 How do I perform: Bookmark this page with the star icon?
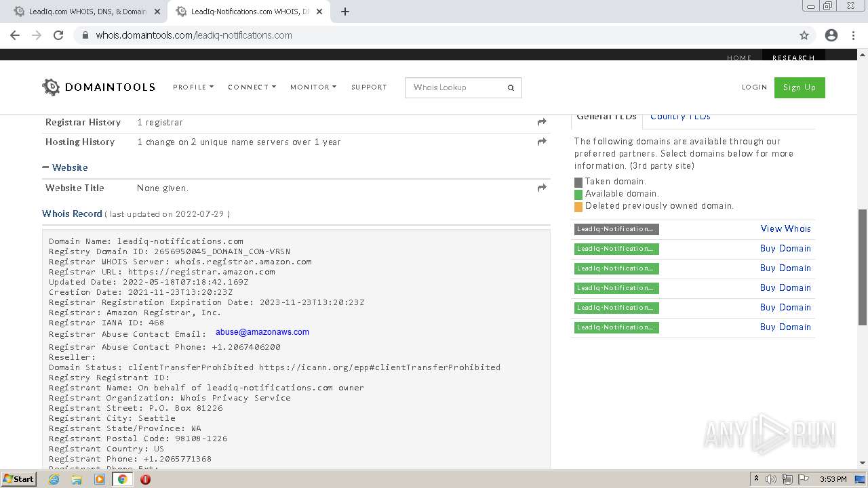804,35
